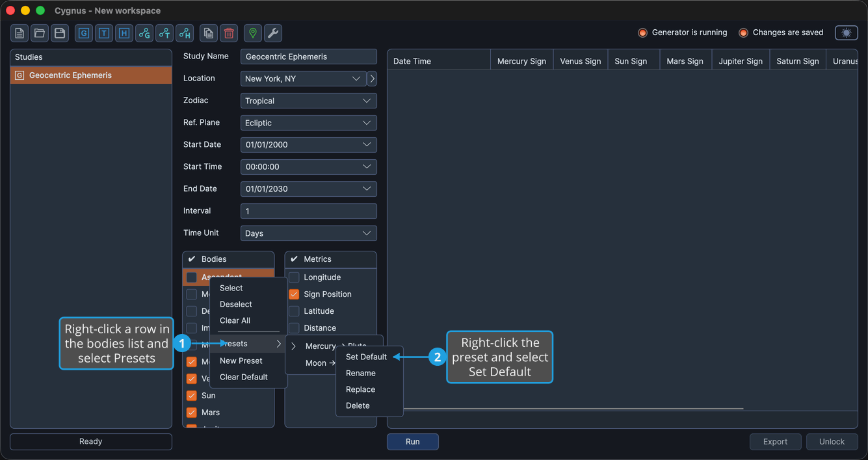Viewport: 868px width, 460px height.
Task: Uncheck the Sun body checkbox
Action: click(192, 396)
